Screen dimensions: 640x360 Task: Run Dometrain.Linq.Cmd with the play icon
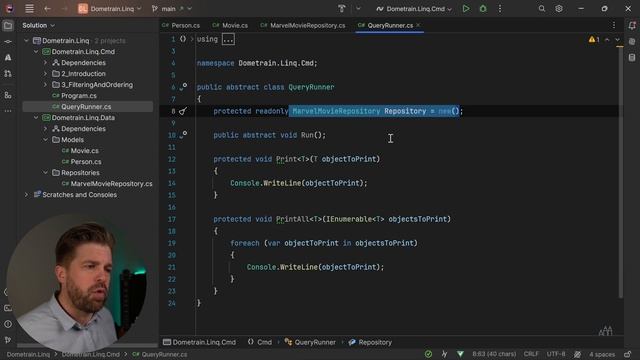tap(466, 9)
